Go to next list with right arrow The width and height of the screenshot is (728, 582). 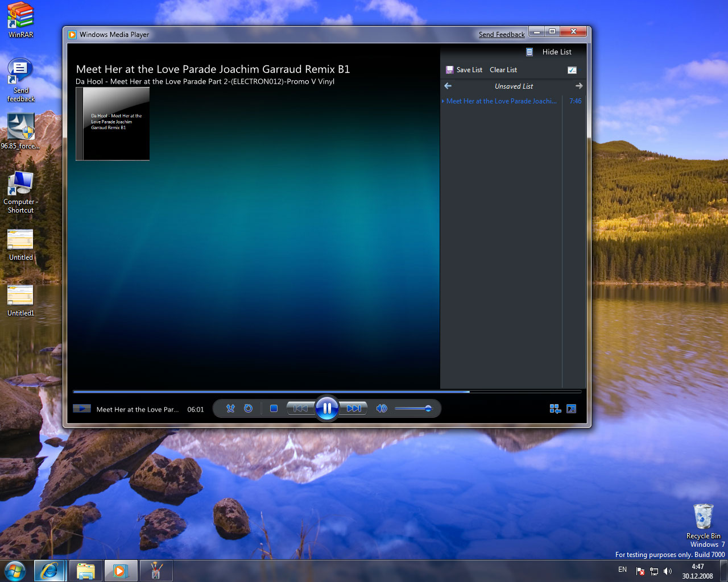tap(579, 86)
